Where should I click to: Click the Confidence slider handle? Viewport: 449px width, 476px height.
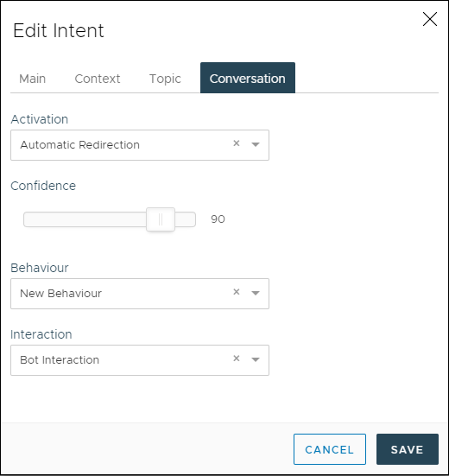coord(161,219)
